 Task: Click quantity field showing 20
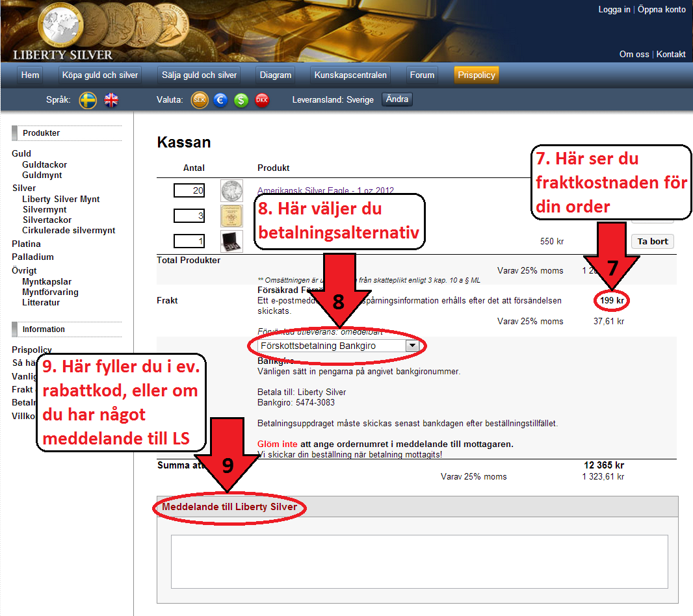coord(189,190)
